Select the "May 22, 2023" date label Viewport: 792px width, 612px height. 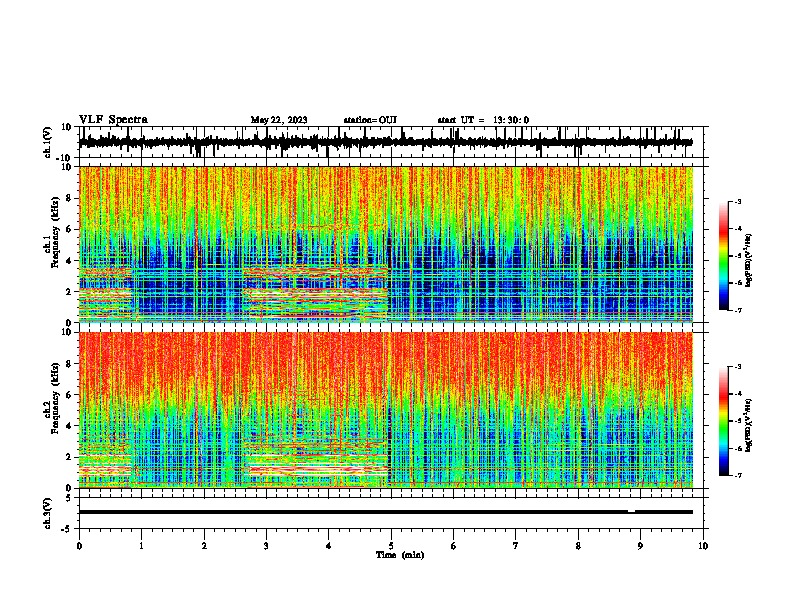pos(279,120)
